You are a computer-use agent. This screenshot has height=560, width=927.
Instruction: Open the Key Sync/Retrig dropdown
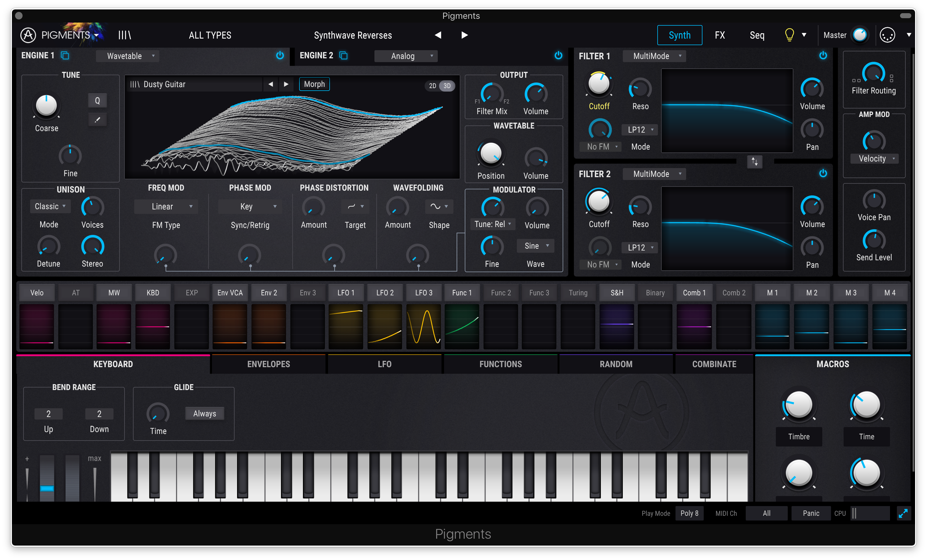(250, 207)
